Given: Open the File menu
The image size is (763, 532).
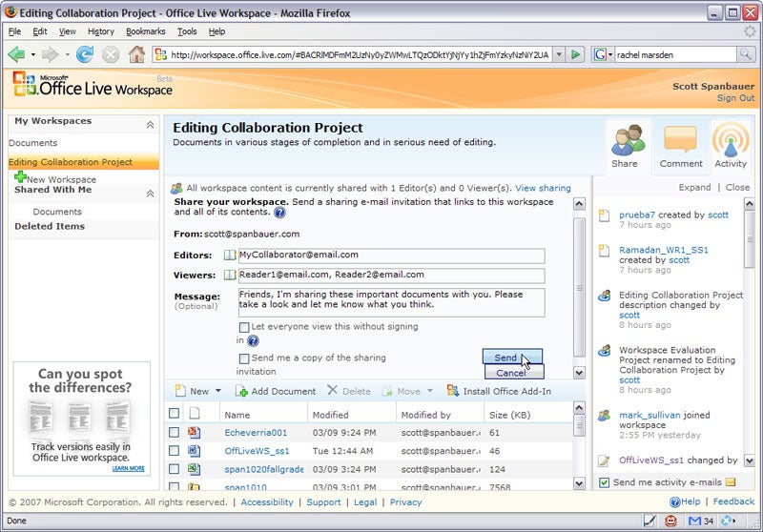Looking at the screenshot, I should click(x=14, y=31).
